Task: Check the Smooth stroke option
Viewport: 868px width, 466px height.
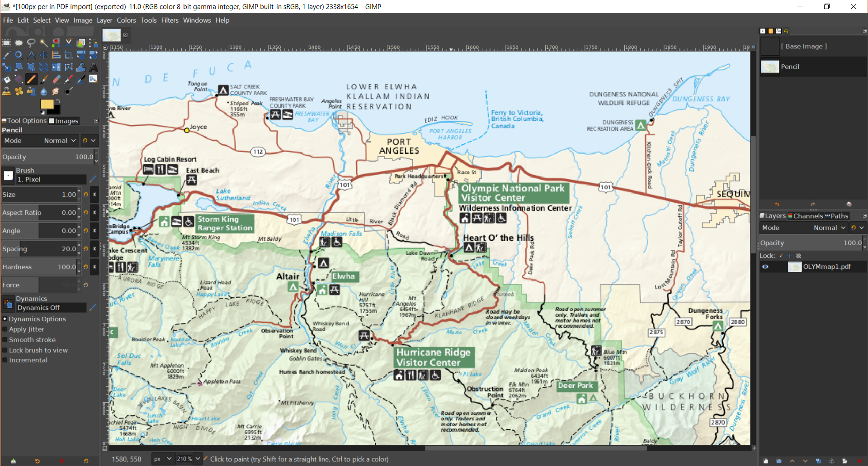Action: point(5,339)
